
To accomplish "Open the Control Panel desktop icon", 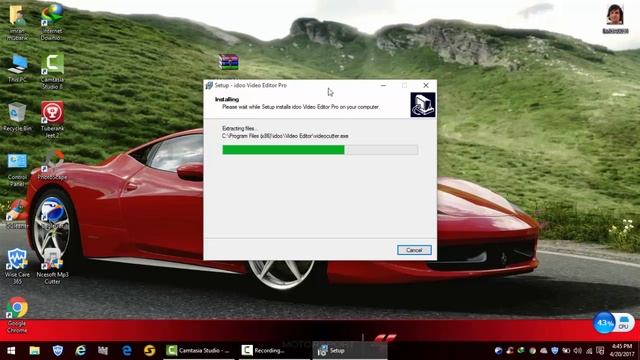I will pyautogui.click(x=17, y=169).
